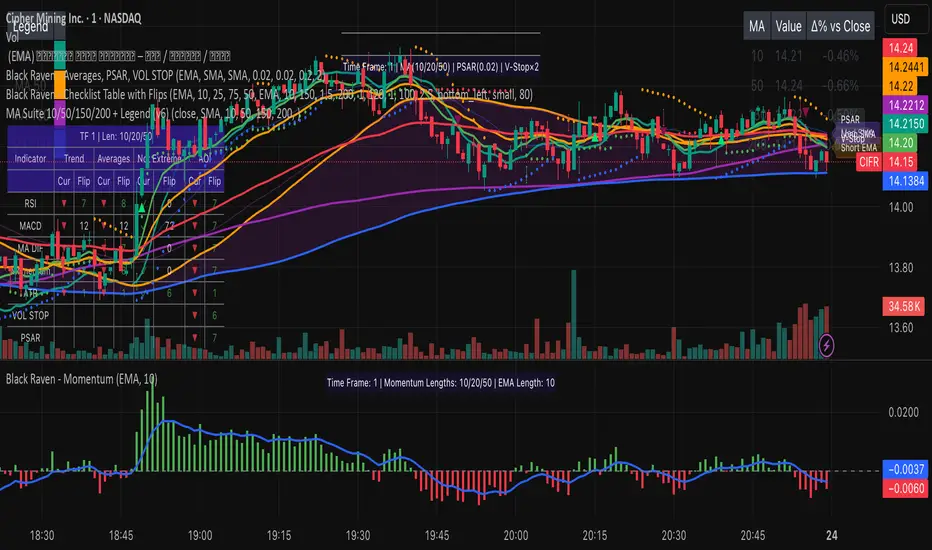
Task: Click the 20:00 time axis label
Action: [515, 535]
